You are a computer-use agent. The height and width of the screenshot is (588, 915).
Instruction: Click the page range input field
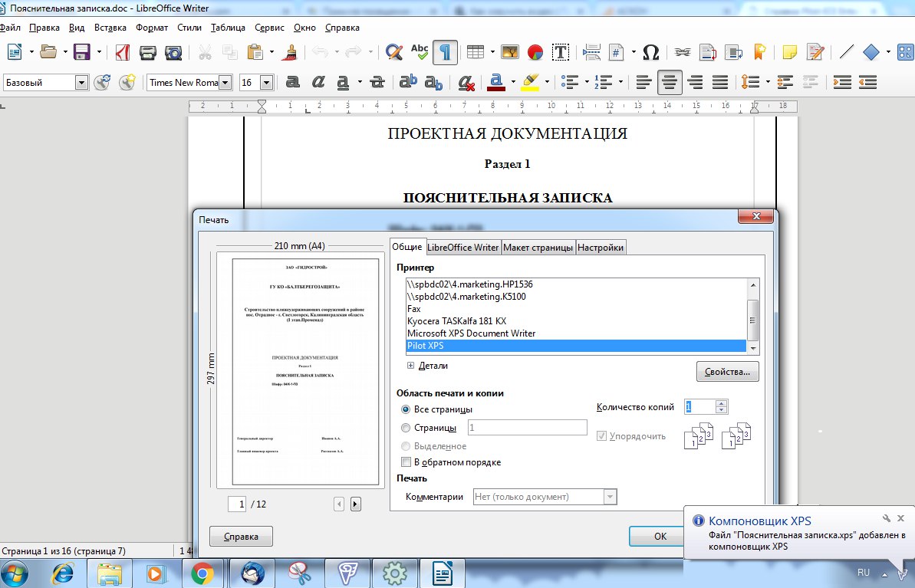click(x=527, y=428)
